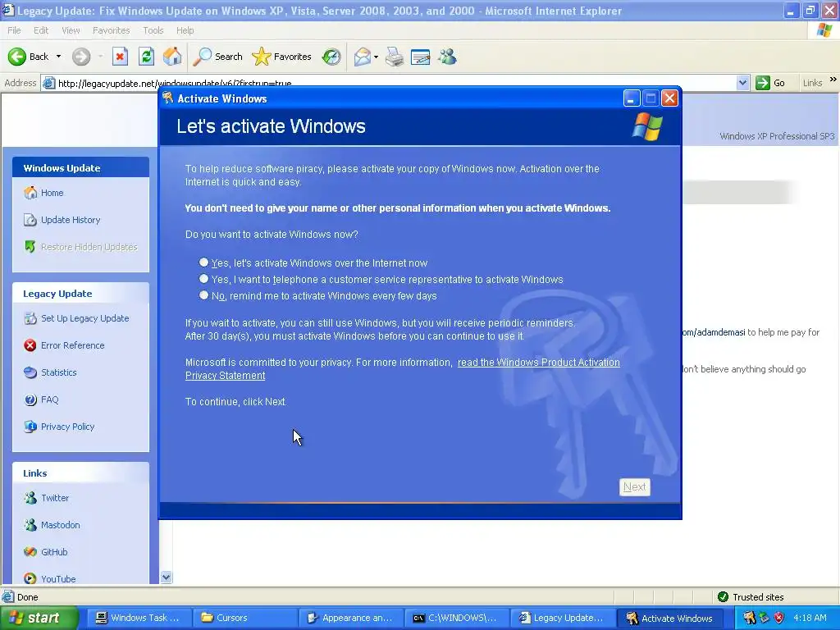Open the Help menu

(x=185, y=30)
